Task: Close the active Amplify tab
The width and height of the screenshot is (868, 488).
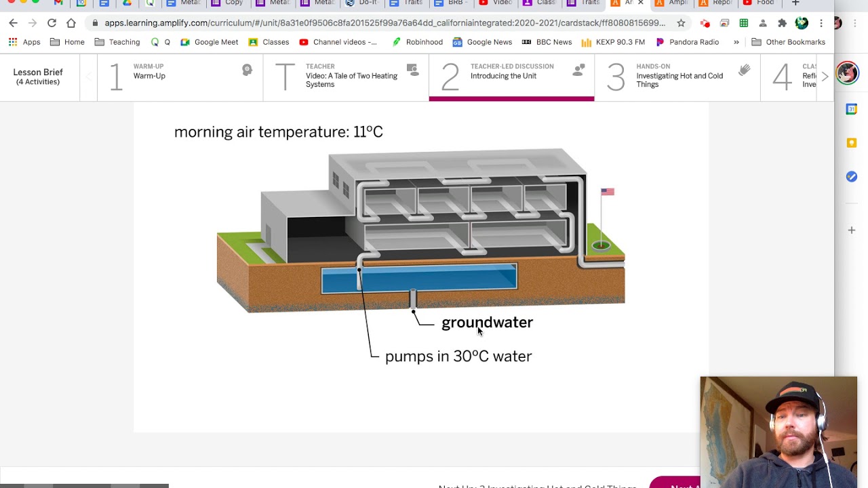Action: pyautogui.click(x=641, y=3)
